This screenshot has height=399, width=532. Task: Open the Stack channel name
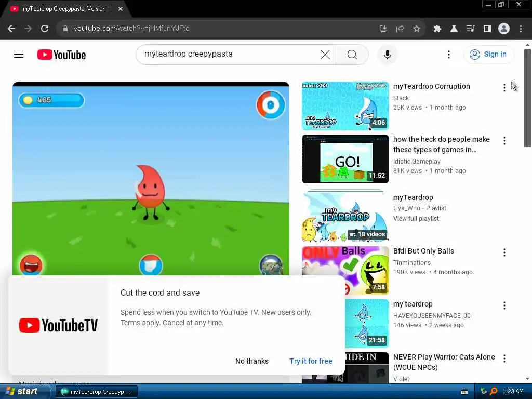tap(401, 98)
